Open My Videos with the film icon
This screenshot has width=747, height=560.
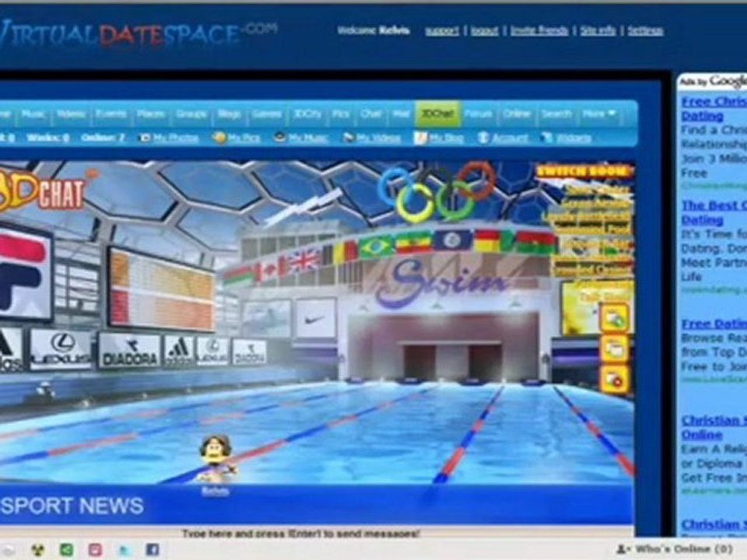(x=372, y=138)
